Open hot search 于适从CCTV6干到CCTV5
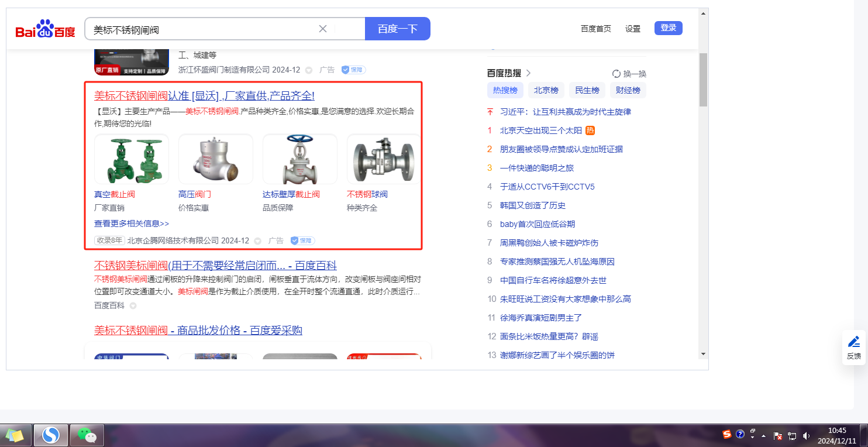The height and width of the screenshot is (447, 868). pos(547,187)
